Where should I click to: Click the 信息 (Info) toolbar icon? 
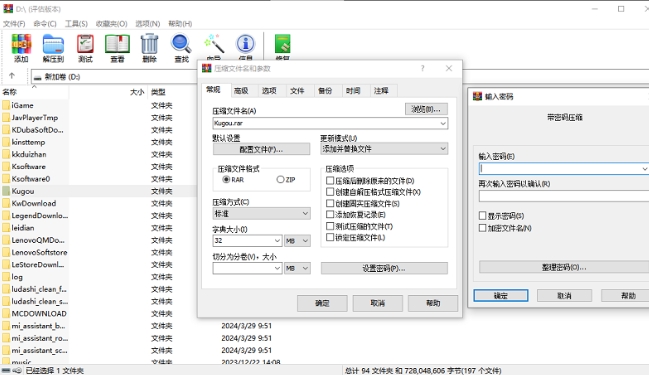[x=245, y=43]
